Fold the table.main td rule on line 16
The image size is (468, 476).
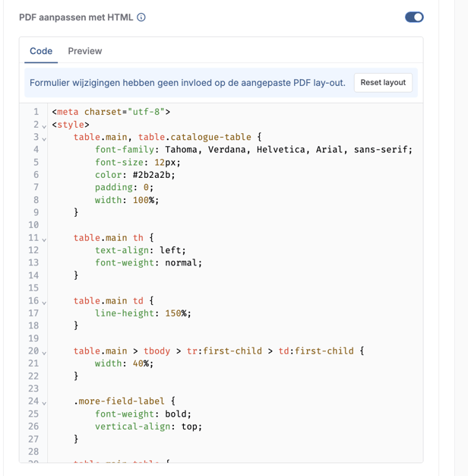click(44, 303)
